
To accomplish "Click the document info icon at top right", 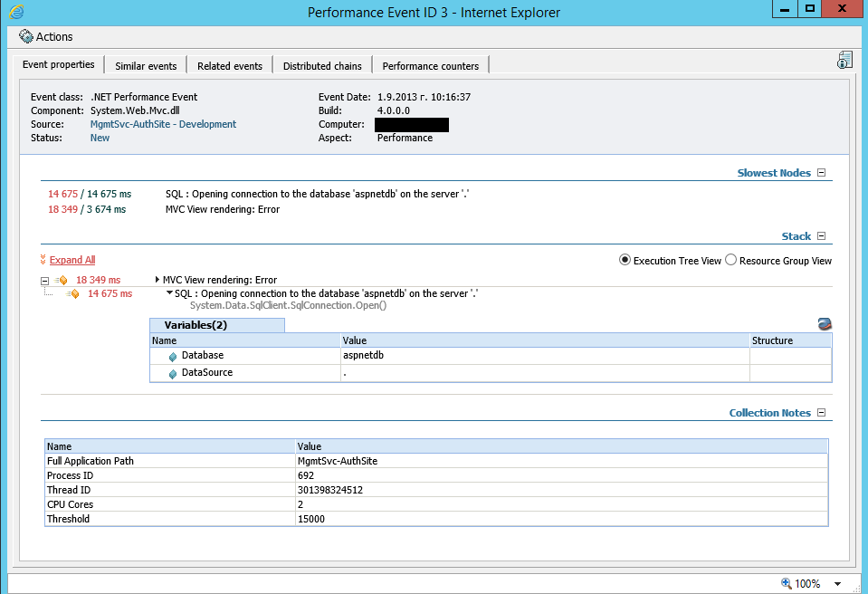I will (x=844, y=61).
